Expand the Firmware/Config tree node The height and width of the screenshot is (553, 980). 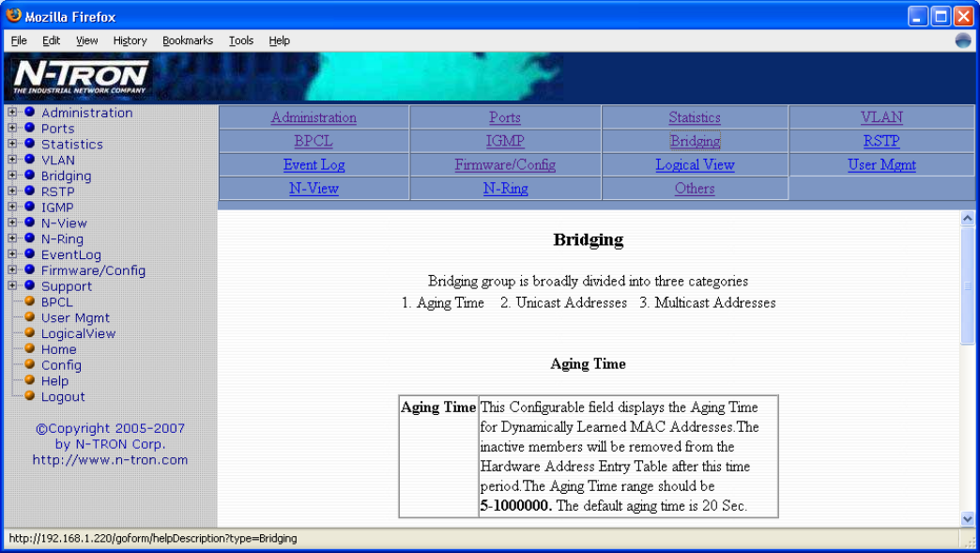coord(12,270)
